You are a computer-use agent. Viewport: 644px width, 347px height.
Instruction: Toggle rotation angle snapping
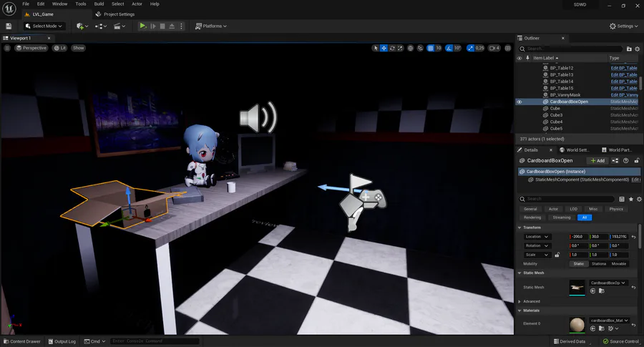[449, 48]
